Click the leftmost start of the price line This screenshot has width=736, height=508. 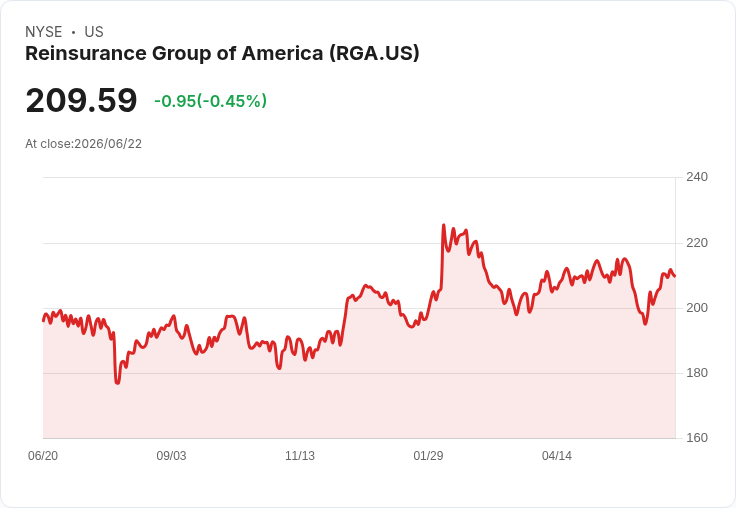43,321
